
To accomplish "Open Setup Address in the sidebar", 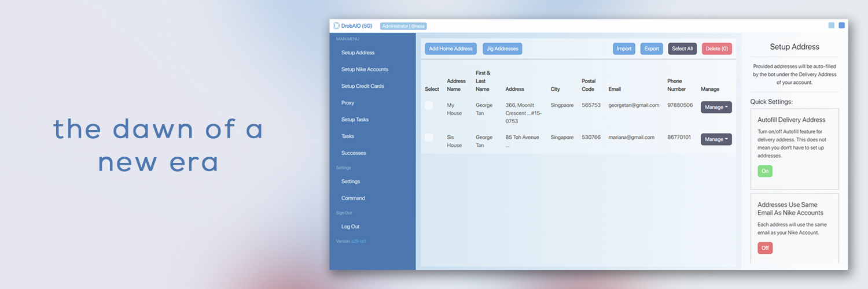I will pyautogui.click(x=358, y=53).
